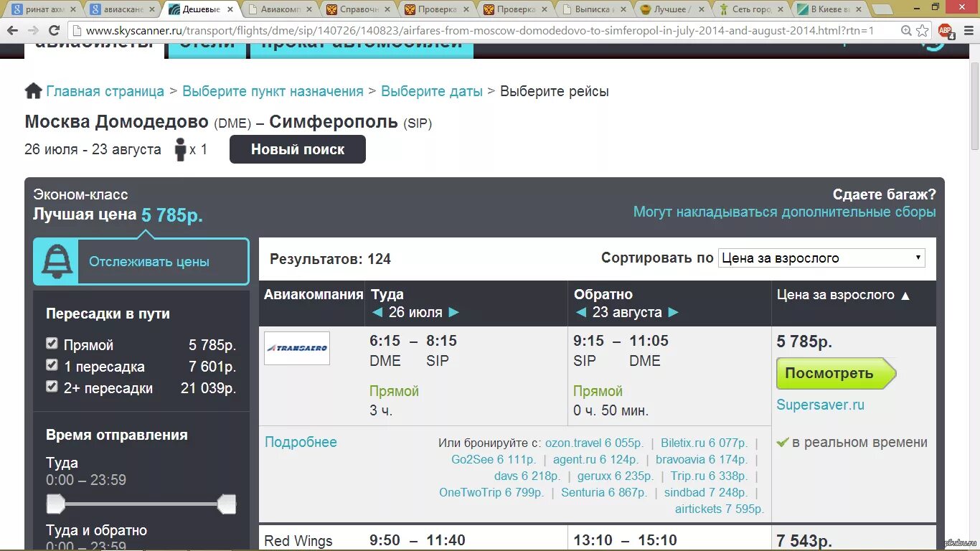
Task: Book via geruxx 6 235р. link
Action: coord(616,476)
